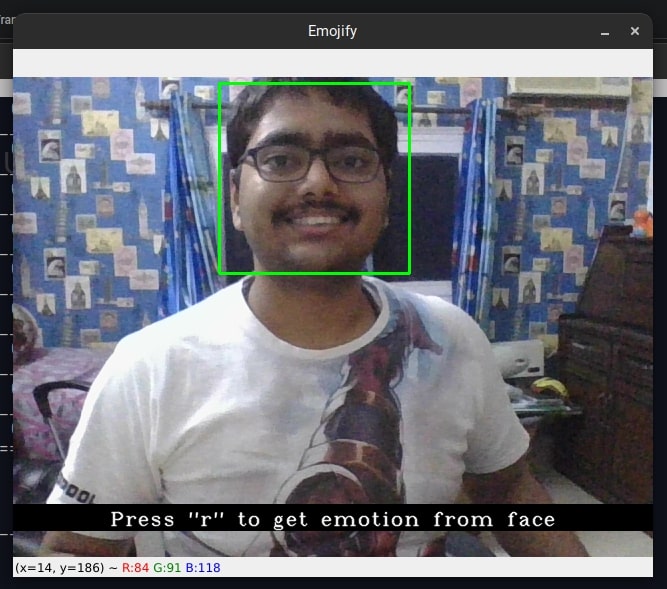Minimize the Emojify window

point(604,31)
